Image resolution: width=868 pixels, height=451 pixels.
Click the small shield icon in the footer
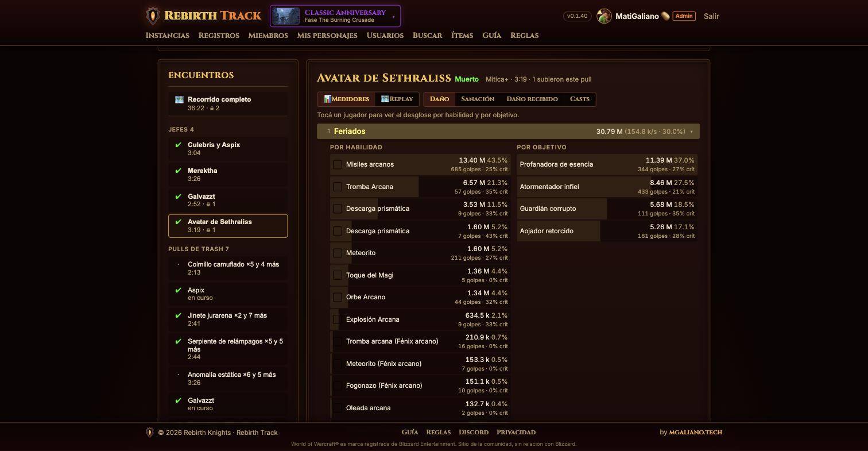pos(150,433)
